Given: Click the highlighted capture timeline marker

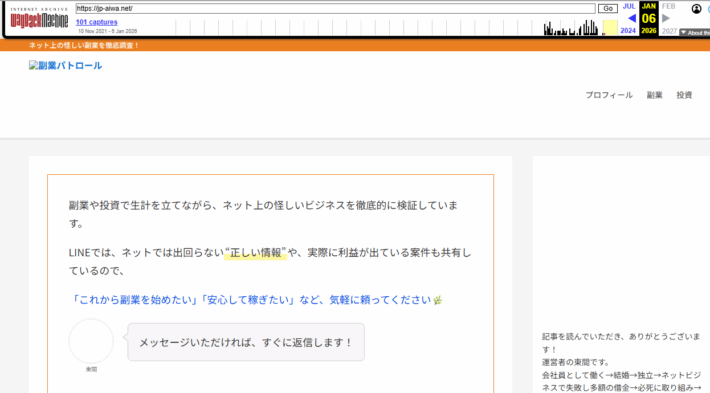Looking at the screenshot, I should (x=610, y=28).
